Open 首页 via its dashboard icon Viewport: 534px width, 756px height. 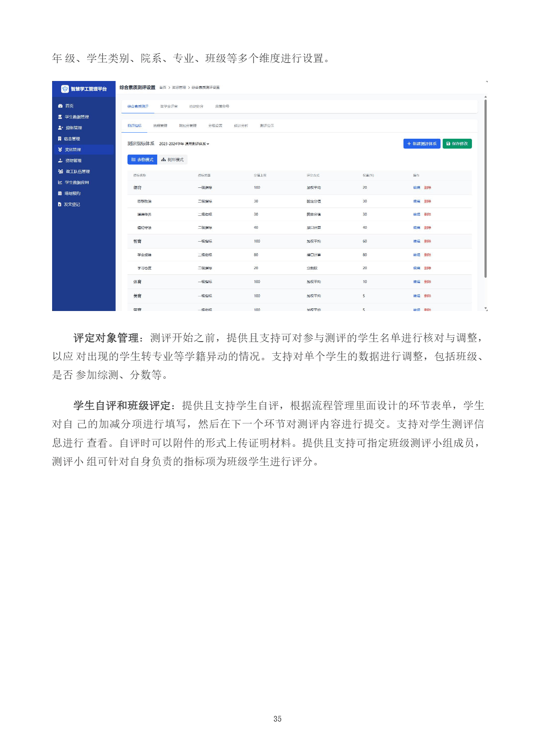[x=60, y=106]
